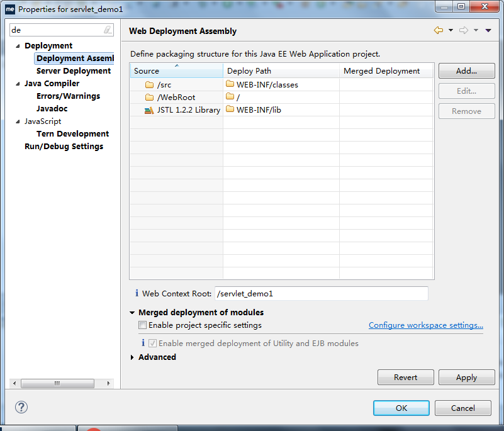Viewport: 504px width, 431px height.
Task: Click the tree horizontal scrollbar thumb
Action: (57, 383)
